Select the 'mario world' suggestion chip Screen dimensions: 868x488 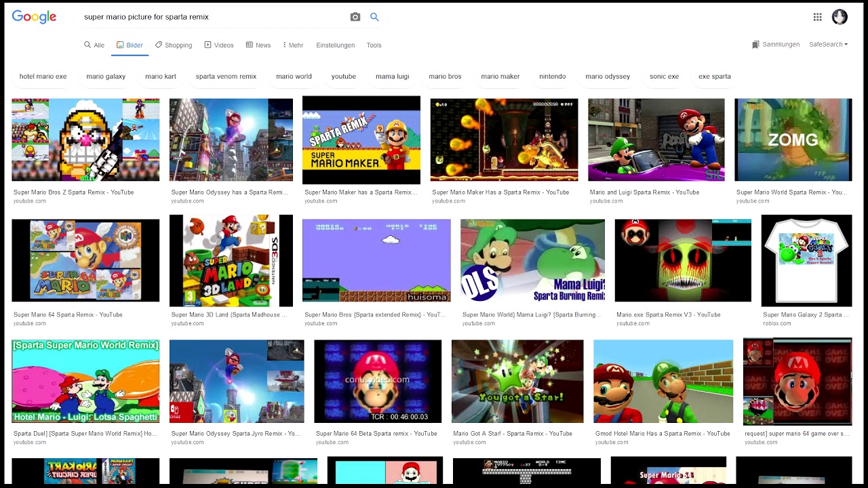coord(294,77)
